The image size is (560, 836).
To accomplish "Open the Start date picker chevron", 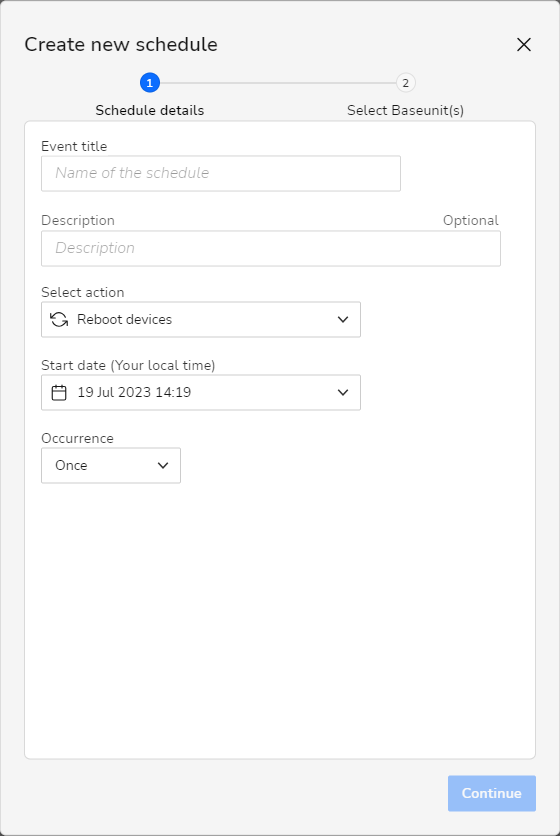I will pyautogui.click(x=343, y=392).
